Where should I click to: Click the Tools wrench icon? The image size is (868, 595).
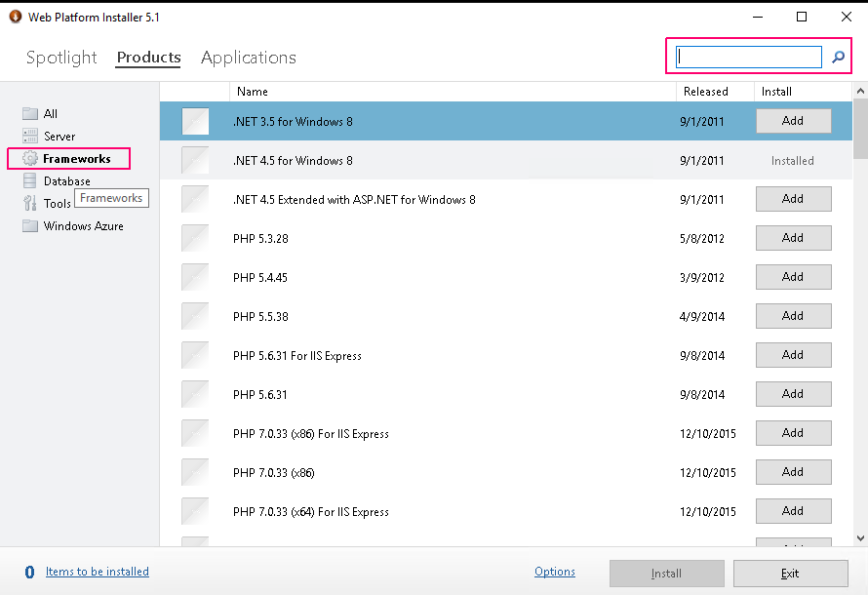[x=30, y=203]
